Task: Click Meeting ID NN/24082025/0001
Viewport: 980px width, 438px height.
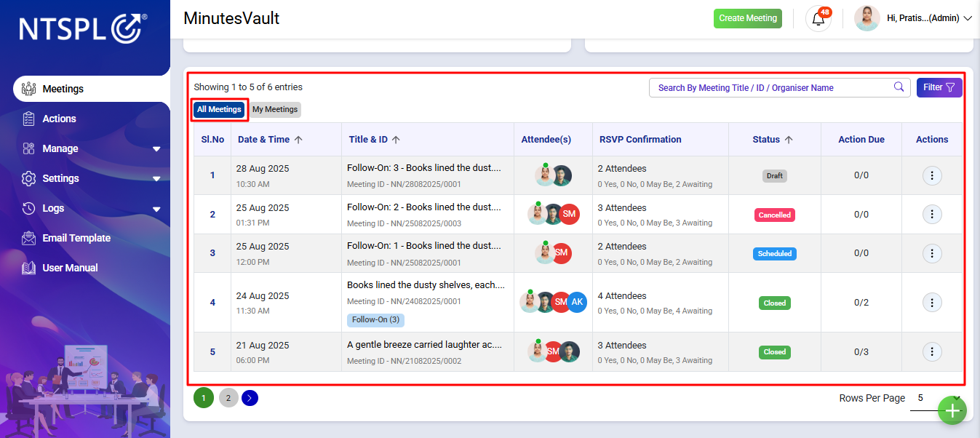Action: [x=404, y=301]
